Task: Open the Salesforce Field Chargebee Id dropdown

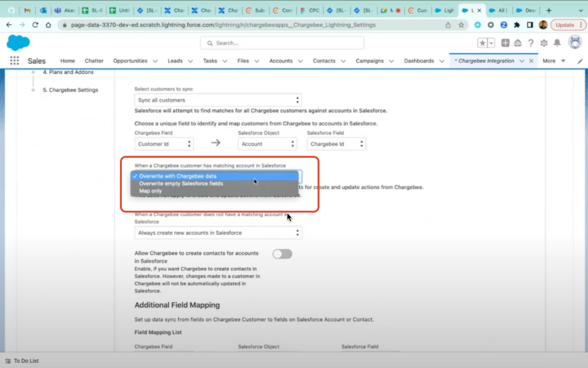Action: [336, 144]
